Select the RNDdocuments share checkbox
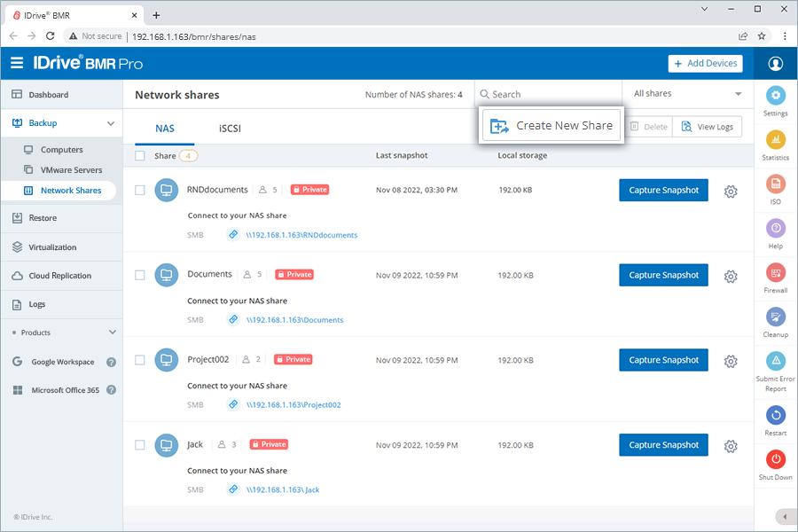The height and width of the screenshot is (532, 798). tap(140, 190)
